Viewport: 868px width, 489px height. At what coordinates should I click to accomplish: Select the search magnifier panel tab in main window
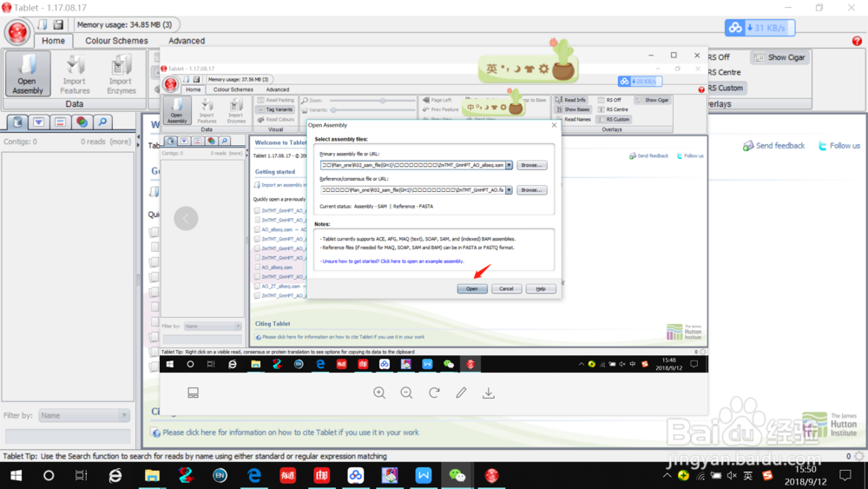click(102, 122)
